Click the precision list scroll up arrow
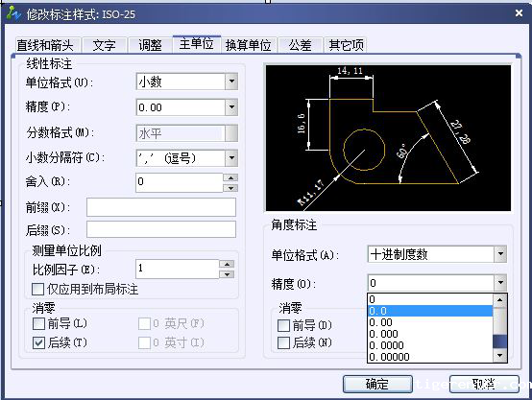Viewport: 532px width, 400px height. (x=499, y=300)
